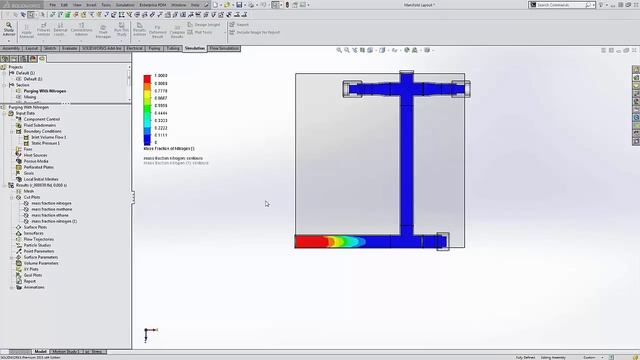This screenshot has width=640, height=360.
Task: Select the Flow Simulation analysis tree tab icon
Action: click(x=42, y=59)
